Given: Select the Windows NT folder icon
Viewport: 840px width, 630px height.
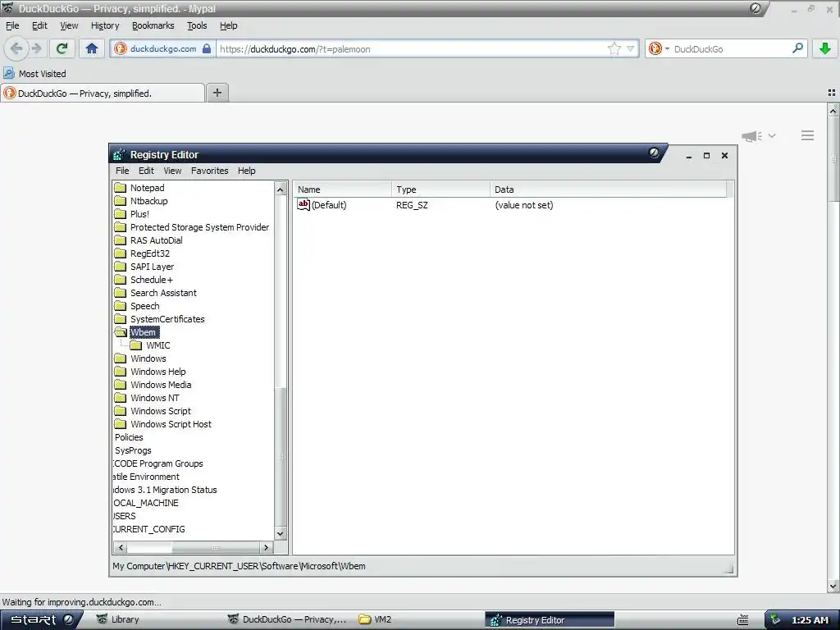Looking at the screenshot, I should tap(121, 398).
